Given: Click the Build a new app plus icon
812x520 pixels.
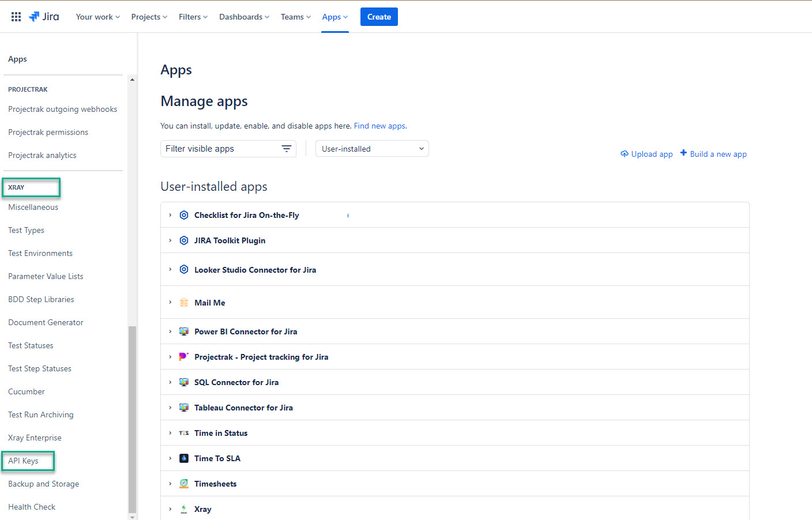Looking at the screenshot, I should (x=683, y=153).
